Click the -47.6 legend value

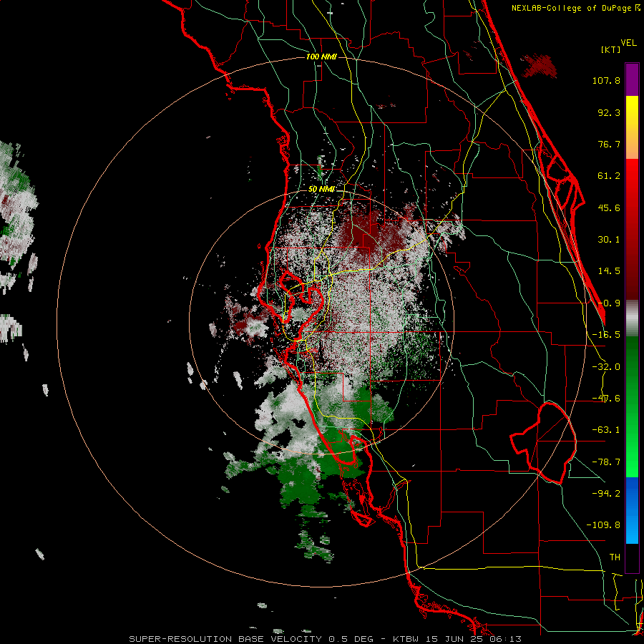coord(606,399)
